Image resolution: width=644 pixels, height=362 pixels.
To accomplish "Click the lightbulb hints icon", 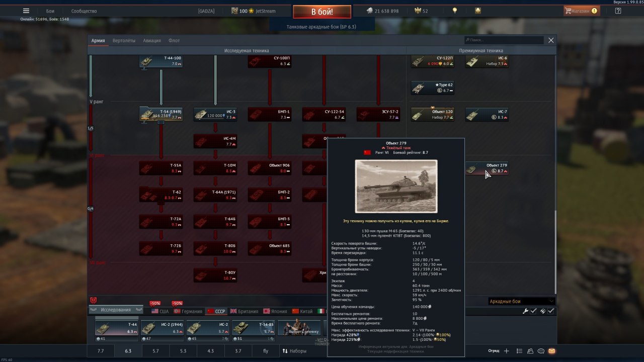I will click(455, 11).
